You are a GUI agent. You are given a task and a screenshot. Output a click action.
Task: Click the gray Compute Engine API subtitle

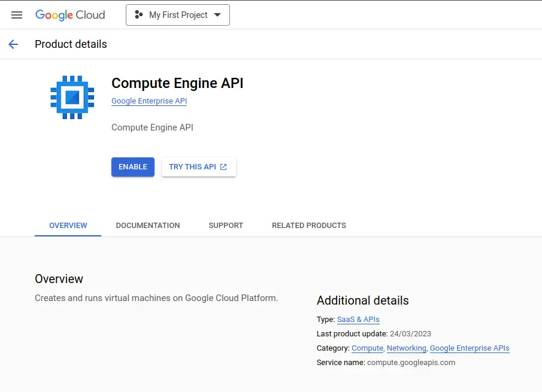point(152,127)
